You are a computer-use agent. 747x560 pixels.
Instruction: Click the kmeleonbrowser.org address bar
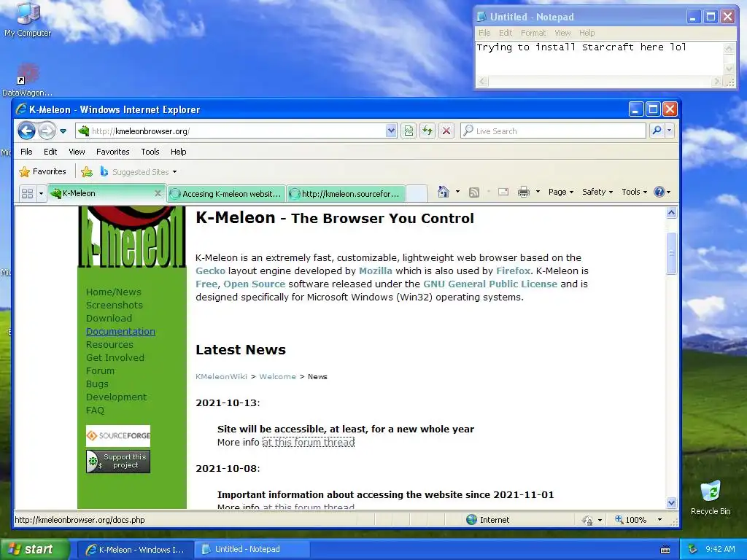[231, 131]
